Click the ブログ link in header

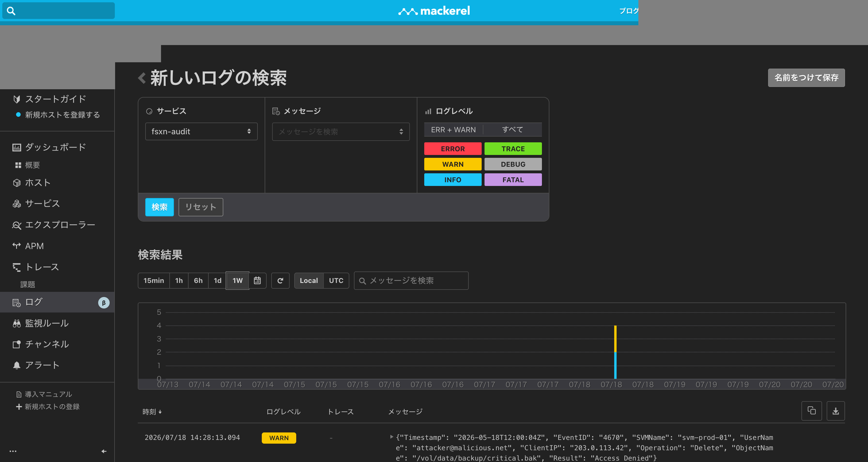(x=629, y=11)
